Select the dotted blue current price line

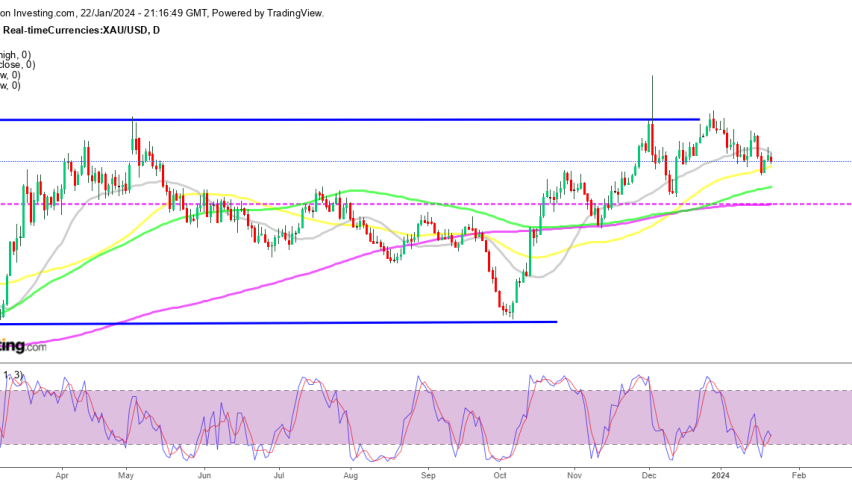point(426,161)
